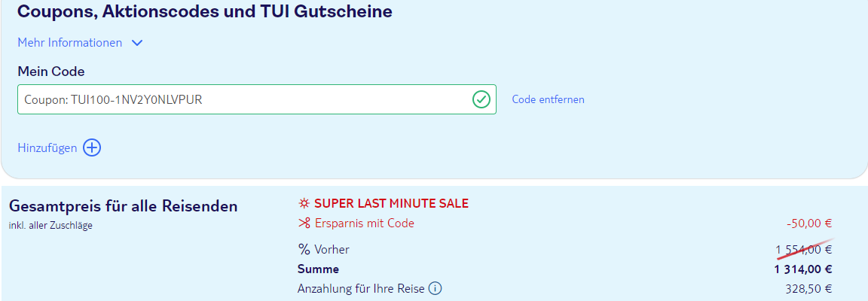This screenshot has height=301, width=868.
Task: Click the Summe total 1 314,00 €
Action: pyautogui.click(x=803, y=269)
